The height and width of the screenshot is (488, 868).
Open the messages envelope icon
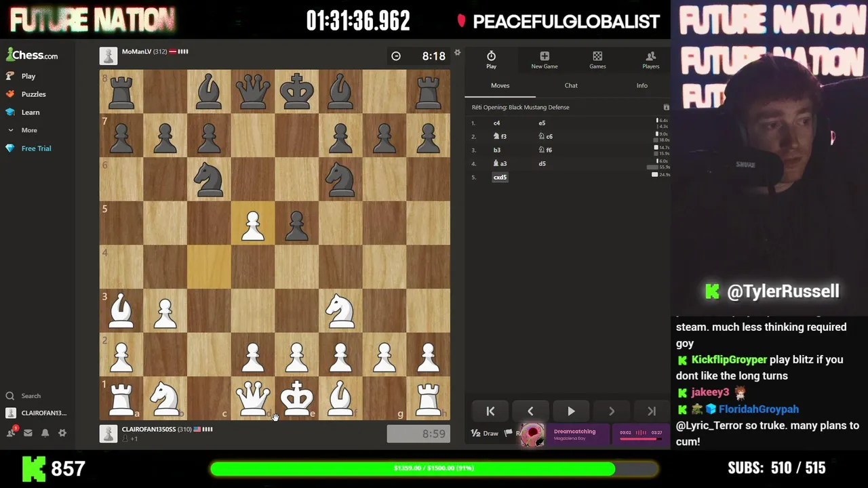pos(28,432)
